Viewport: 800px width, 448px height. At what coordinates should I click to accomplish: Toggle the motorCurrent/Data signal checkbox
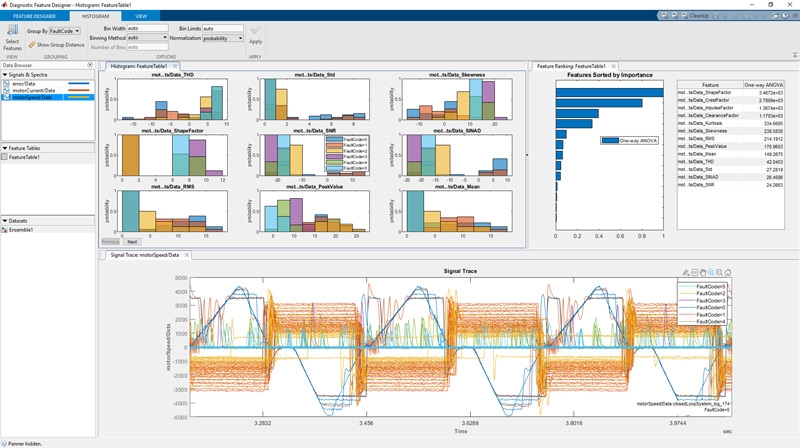[6, 90]
